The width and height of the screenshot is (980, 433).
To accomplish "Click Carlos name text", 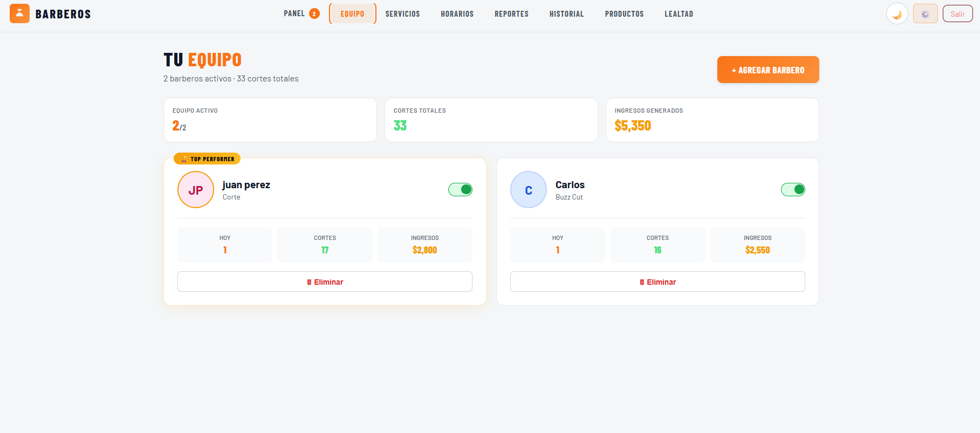I will pyautogui.click(x=570, y=185).
